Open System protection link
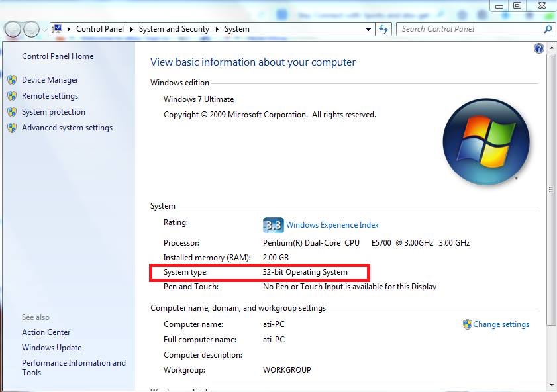Image resolution: width=557 pixels, height=392 pixels. 54,112
